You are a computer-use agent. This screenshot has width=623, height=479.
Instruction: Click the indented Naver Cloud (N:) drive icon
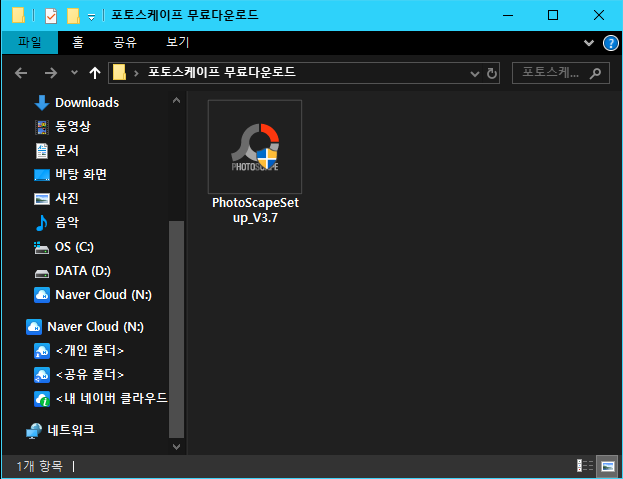(x=42, y=295)
